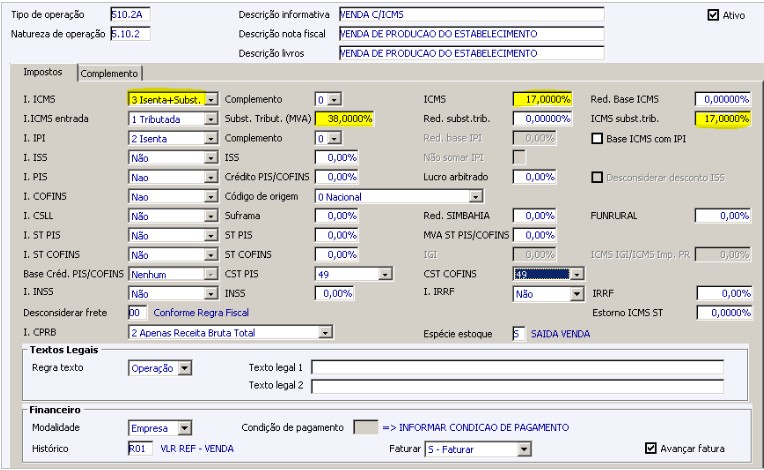Click the Suframa percentage field
764x470 pixels.
tap(337, 216)
